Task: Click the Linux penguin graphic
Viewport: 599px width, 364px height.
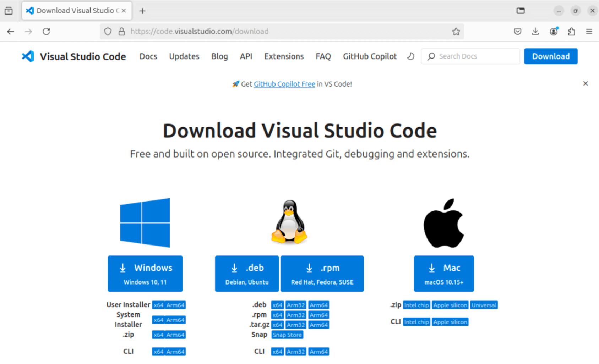Action: tap(289, 222)
